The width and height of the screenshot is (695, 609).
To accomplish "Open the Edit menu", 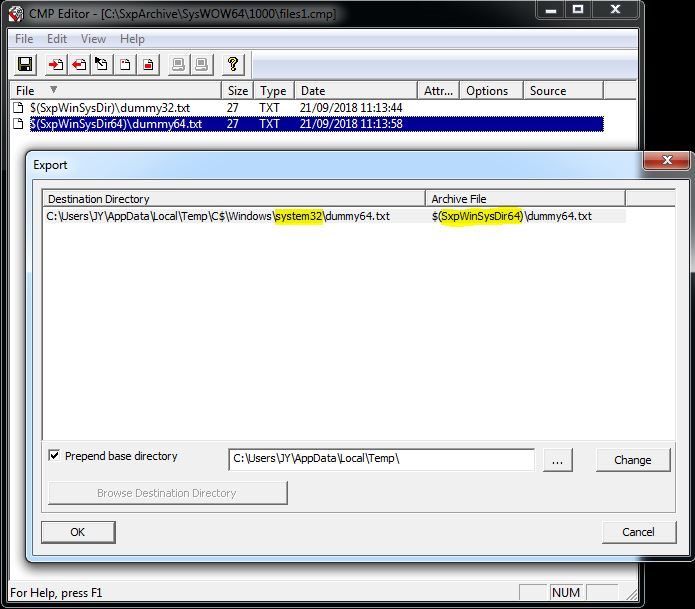I will 57,39.
